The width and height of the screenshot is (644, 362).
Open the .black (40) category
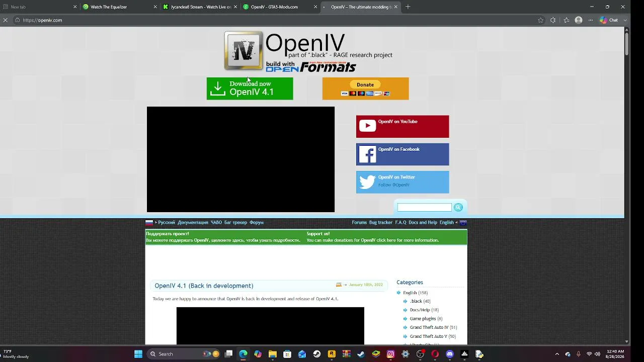click(x=420, y=301)
